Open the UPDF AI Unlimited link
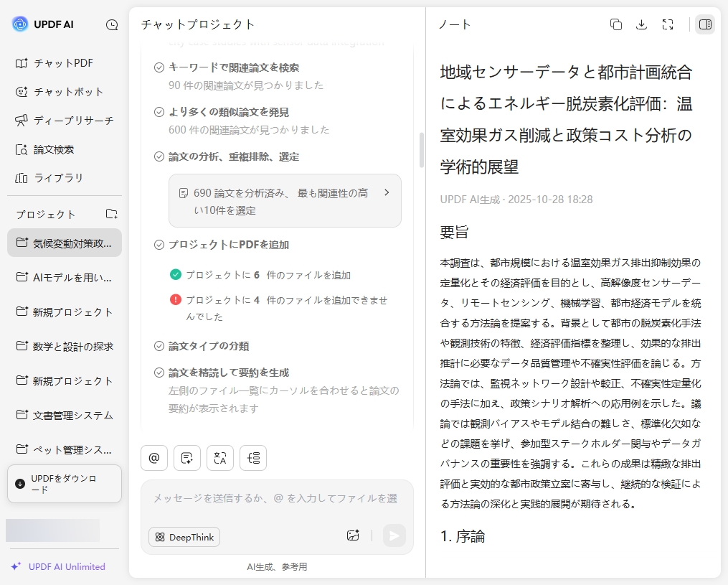The width and height of the screenshot is (728, 585). click(x=66, y=566)
